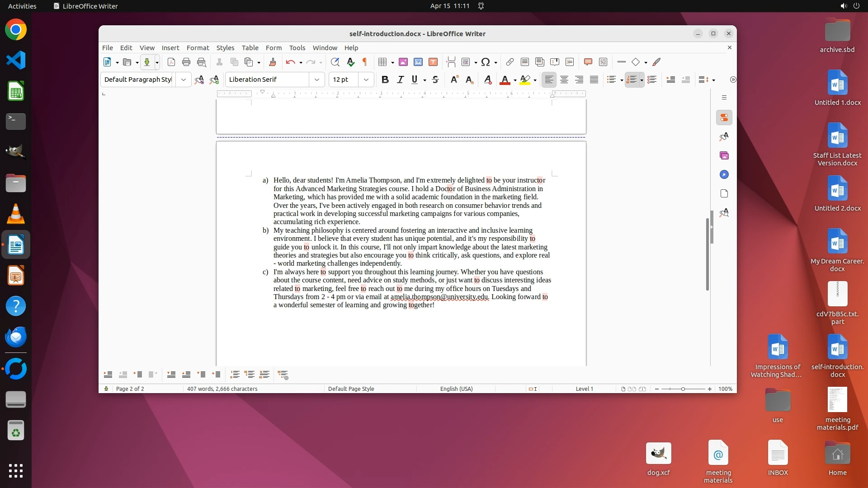868x488 pixels.
Task: Click the Clone Formatting paintbrush icon
Action: pos(272,62)
